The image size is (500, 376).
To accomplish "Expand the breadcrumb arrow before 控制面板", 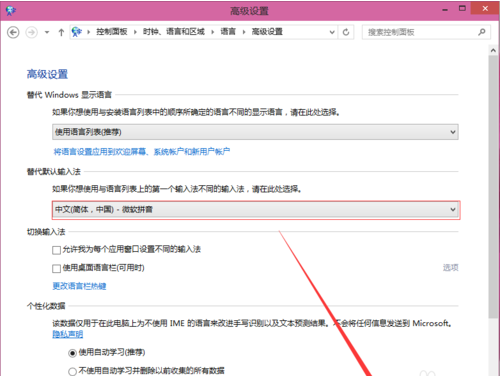I will tap(89, 32).
